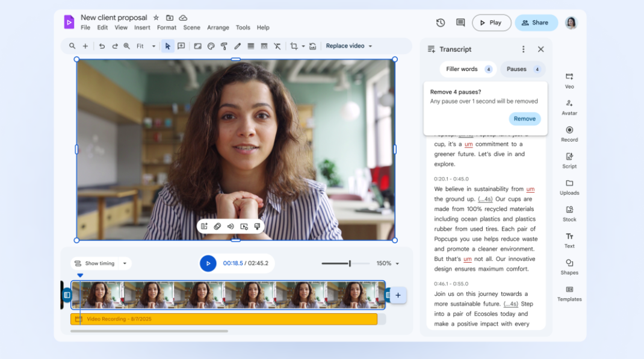Open the Uploads sidebar panel
This screenshot has height=359, width=644.
coord(569,187)
